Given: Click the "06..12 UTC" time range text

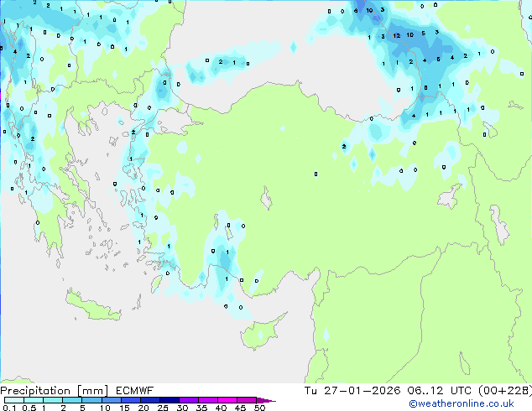Looking at the screenshot, I should tap(439, 391).
